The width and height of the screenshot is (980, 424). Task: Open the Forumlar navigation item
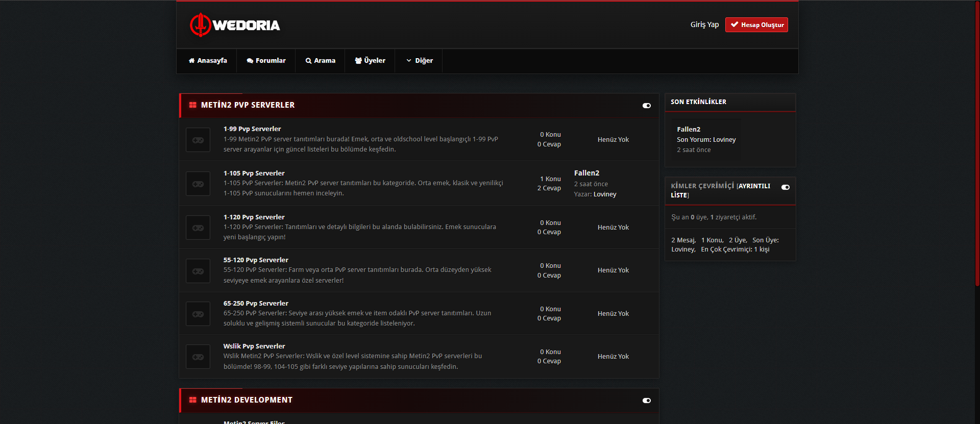tap(266, 61)
